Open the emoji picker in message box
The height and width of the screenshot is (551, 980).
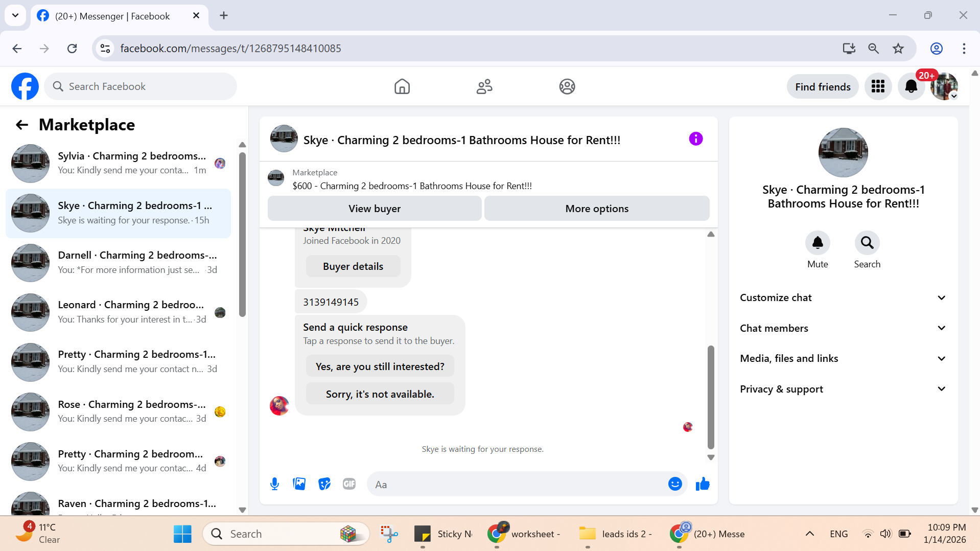(x=675, y=484)
